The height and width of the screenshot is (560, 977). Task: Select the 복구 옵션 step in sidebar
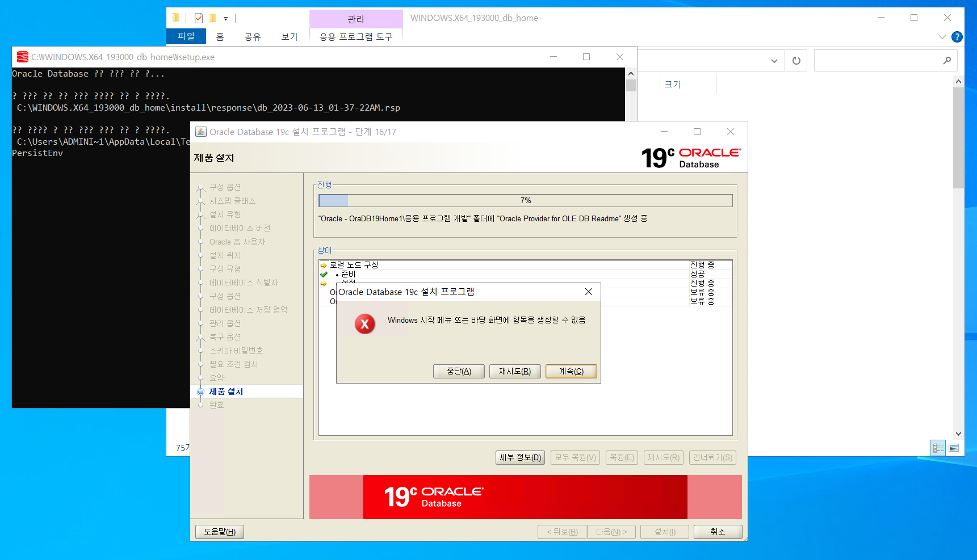point(225,337)
